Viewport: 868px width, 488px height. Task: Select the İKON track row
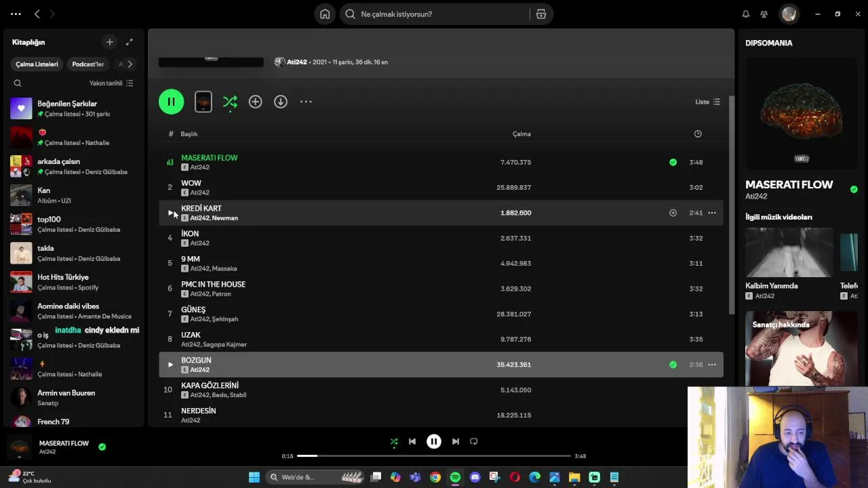click(x=441, y=238)
